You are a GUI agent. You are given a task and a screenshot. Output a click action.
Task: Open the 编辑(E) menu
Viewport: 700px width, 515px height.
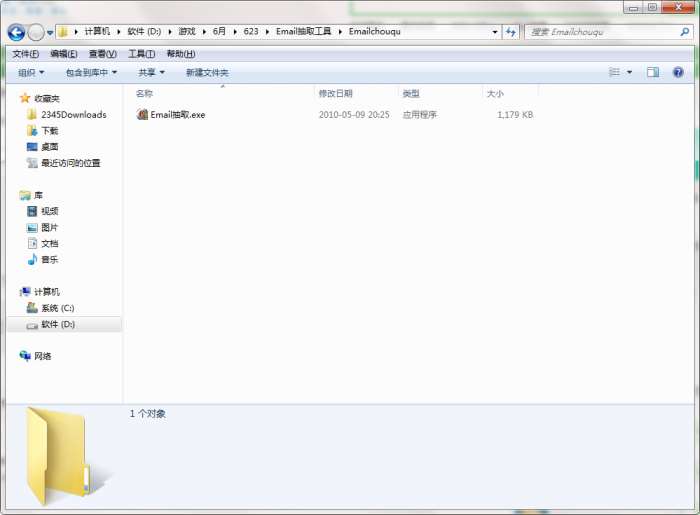64,54
